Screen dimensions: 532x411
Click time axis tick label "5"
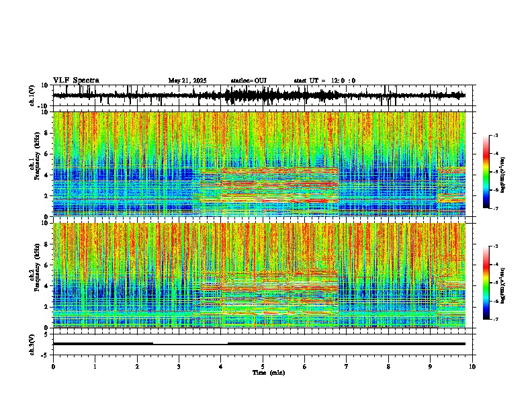pos(263,367)
